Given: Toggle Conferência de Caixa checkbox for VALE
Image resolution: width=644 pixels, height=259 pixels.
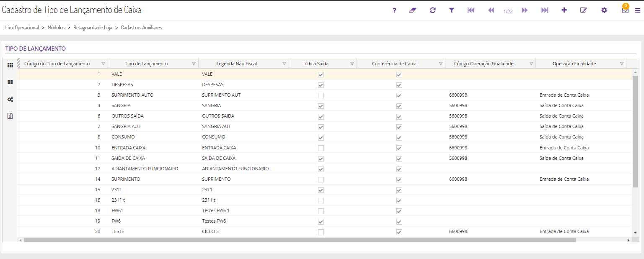Looking at the screenshot, I should (399, 74).
